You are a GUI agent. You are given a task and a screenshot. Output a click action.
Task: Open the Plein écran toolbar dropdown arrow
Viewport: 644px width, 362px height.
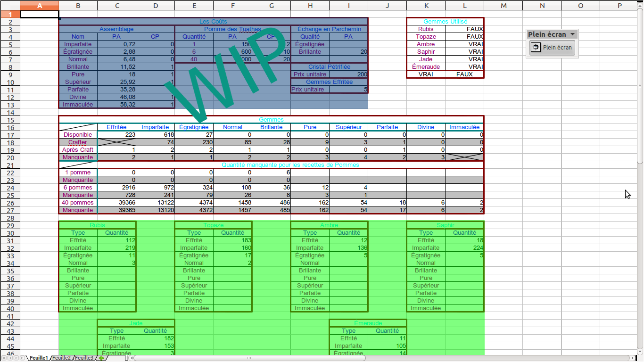(x=572, y=34)
